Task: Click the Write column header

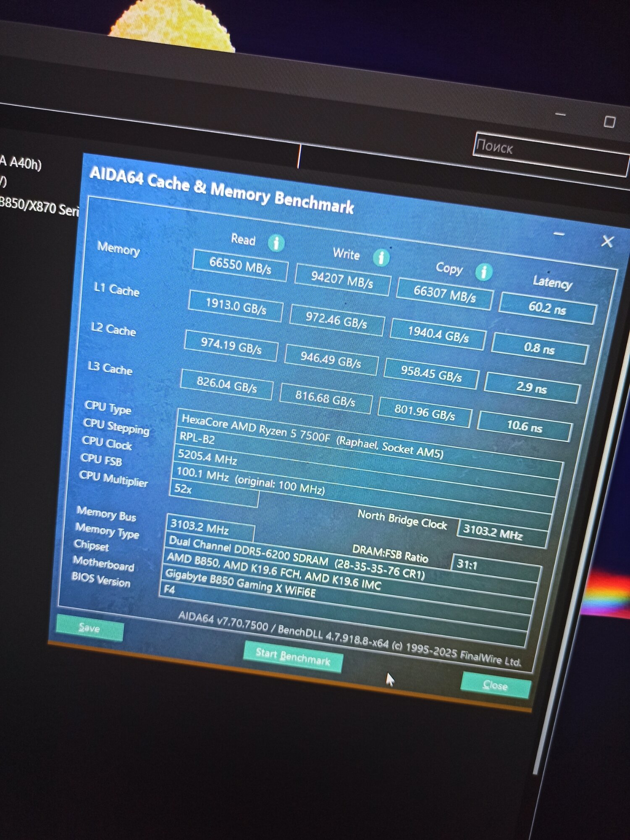Action: 346,254
